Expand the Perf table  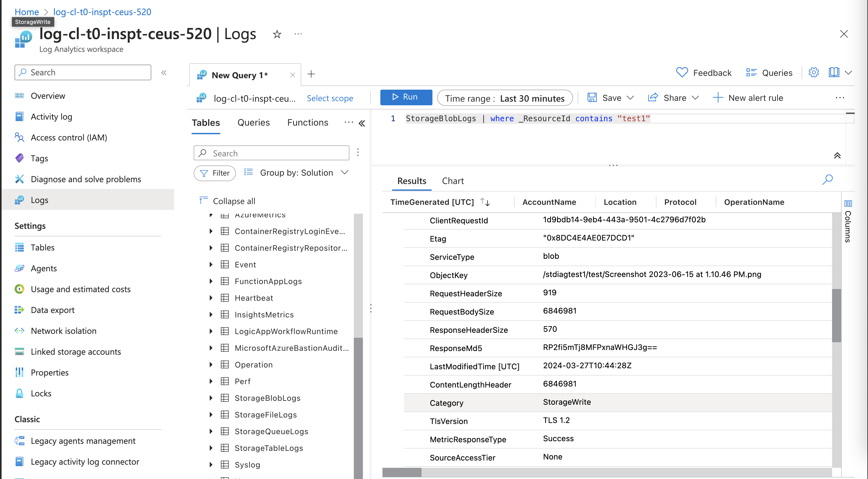(211, 381)
